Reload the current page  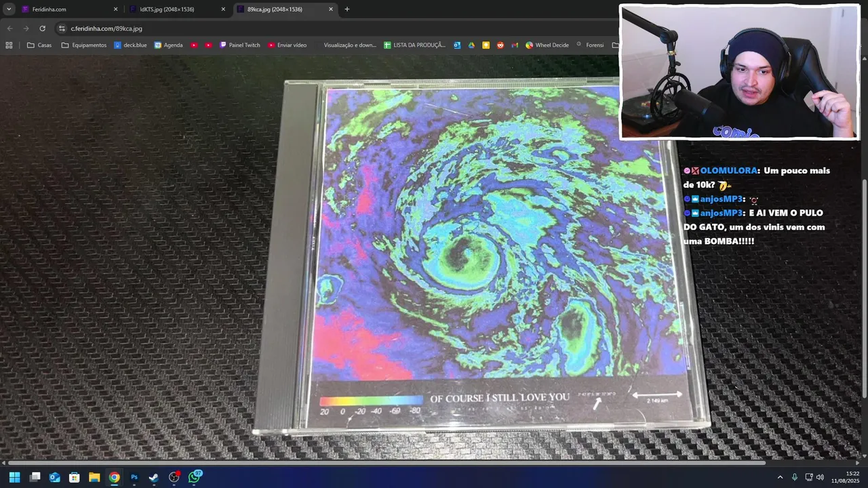[42, 28]
